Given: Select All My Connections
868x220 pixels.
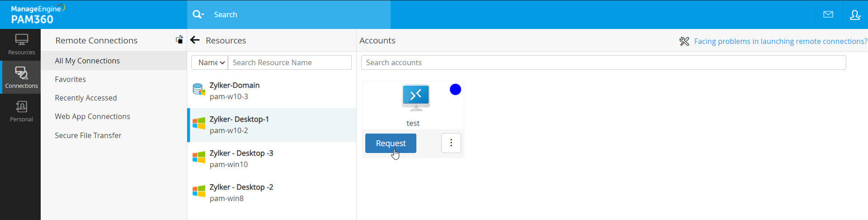Looking at the screenshot, I should [113, 61].
